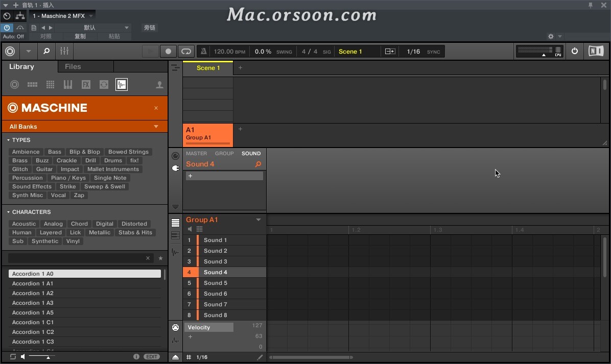Open the mixer view icon

[x=64, y=51]
